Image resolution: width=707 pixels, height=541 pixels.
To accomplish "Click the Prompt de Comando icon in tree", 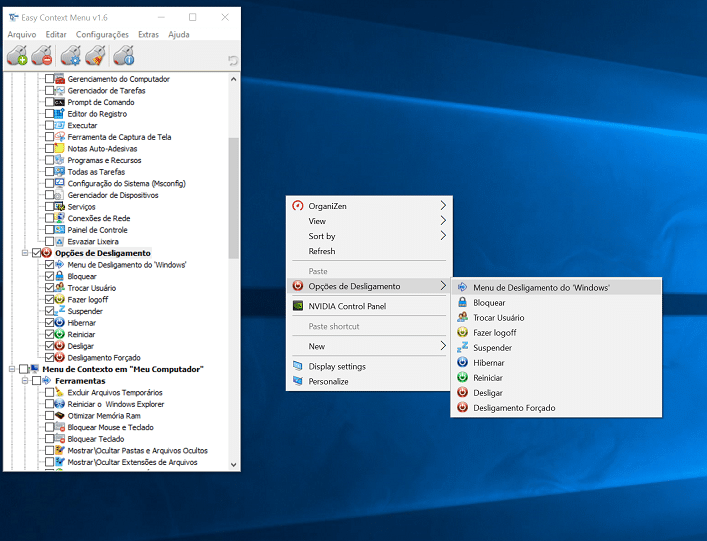I will pos(60,102).
